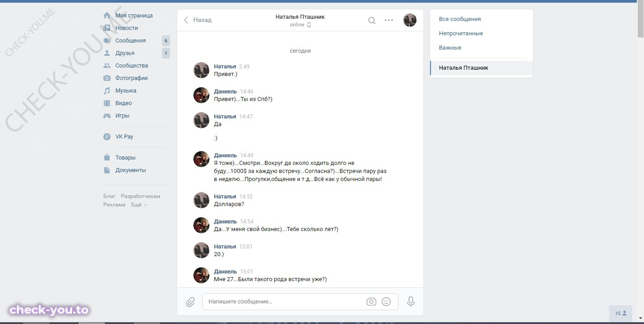Open the profile avatar in chat header

(410, 20)
